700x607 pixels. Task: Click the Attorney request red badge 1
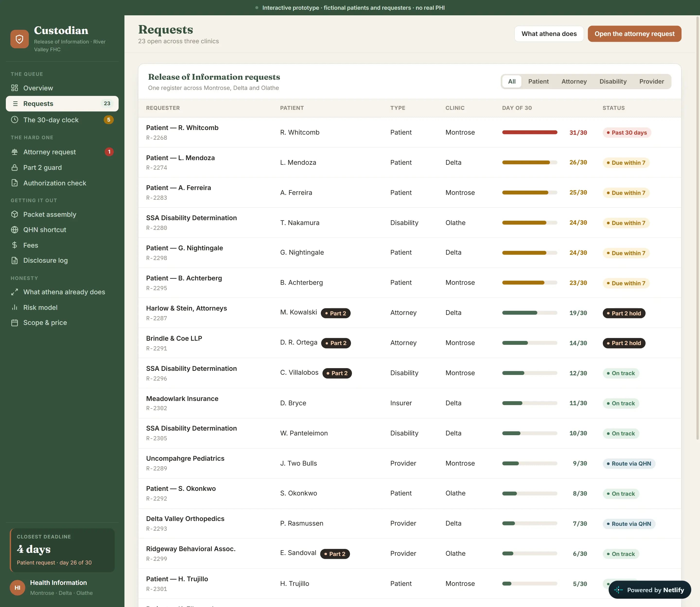[109, 152]
